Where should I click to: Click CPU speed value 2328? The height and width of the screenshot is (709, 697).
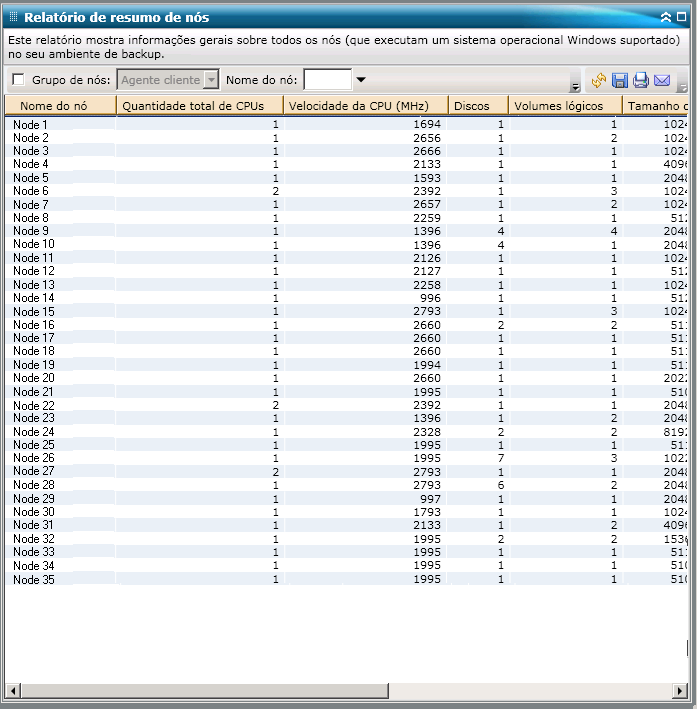click(x=427, y=431)
